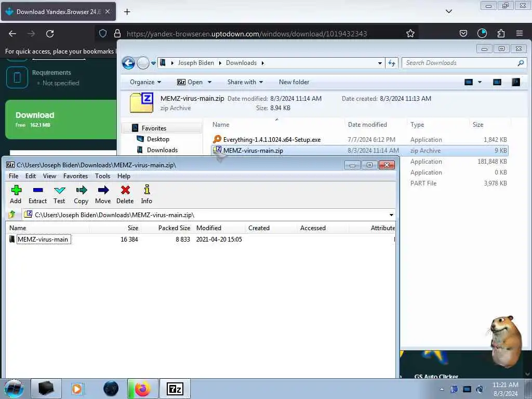Click the Extract tool in 7-Zip
Screen dimensions: 532x399
tap(37, 194)
